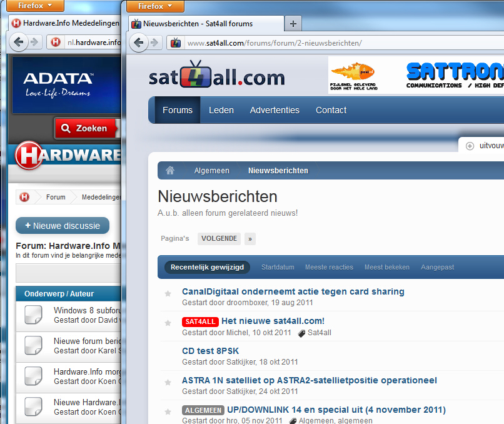Sort topics by 'Recentelijk gewijzigd'

208,267
